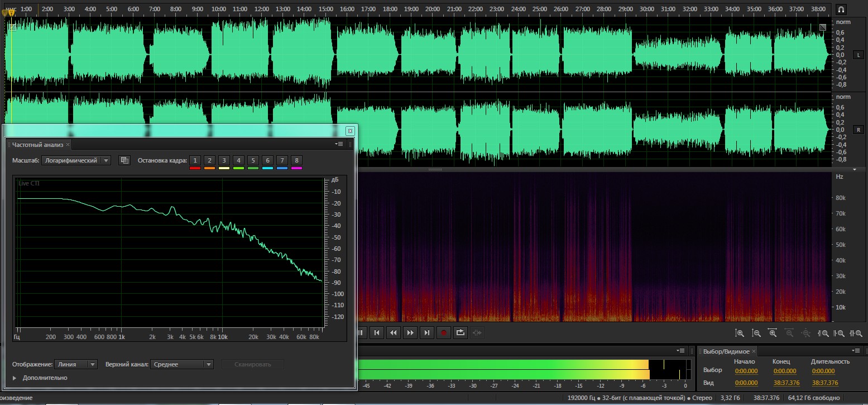868x405 pixels.
Task: Zoom in at out point
Action: (x=839, y=333)
